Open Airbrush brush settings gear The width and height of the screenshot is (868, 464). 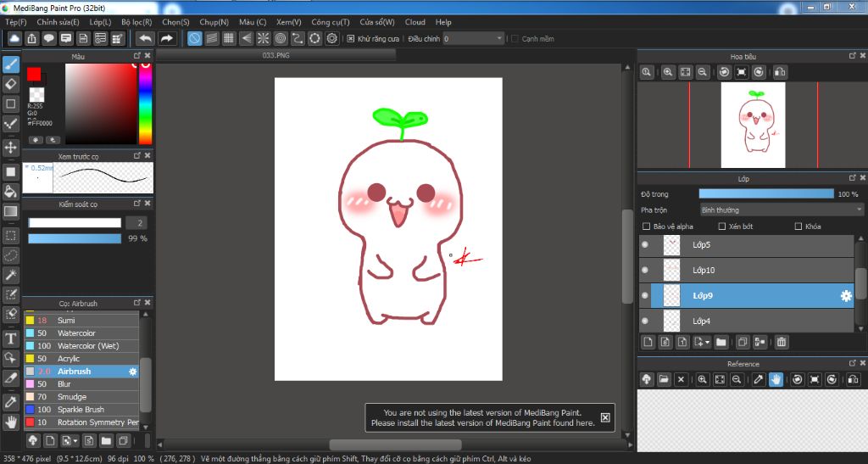[133, 372]
